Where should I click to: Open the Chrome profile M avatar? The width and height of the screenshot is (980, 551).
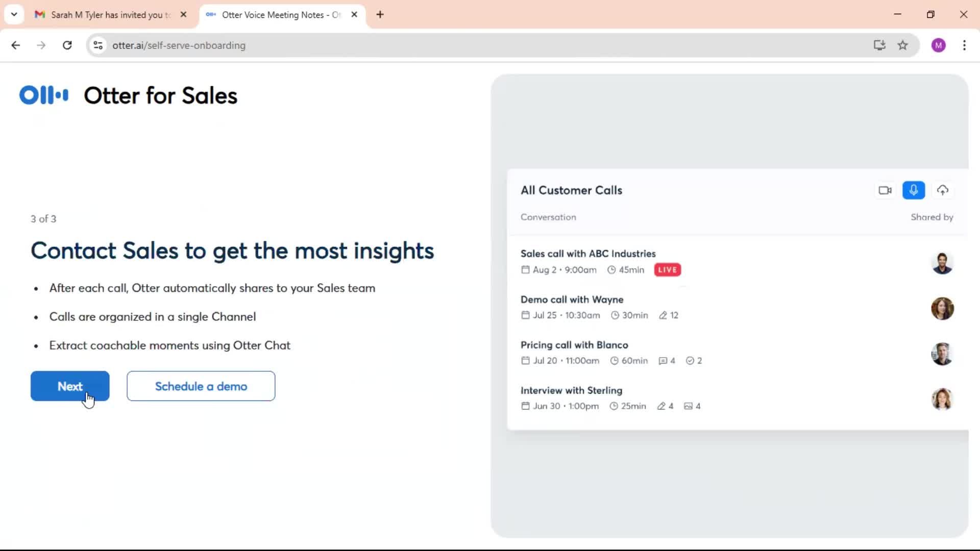pos(939,45)
